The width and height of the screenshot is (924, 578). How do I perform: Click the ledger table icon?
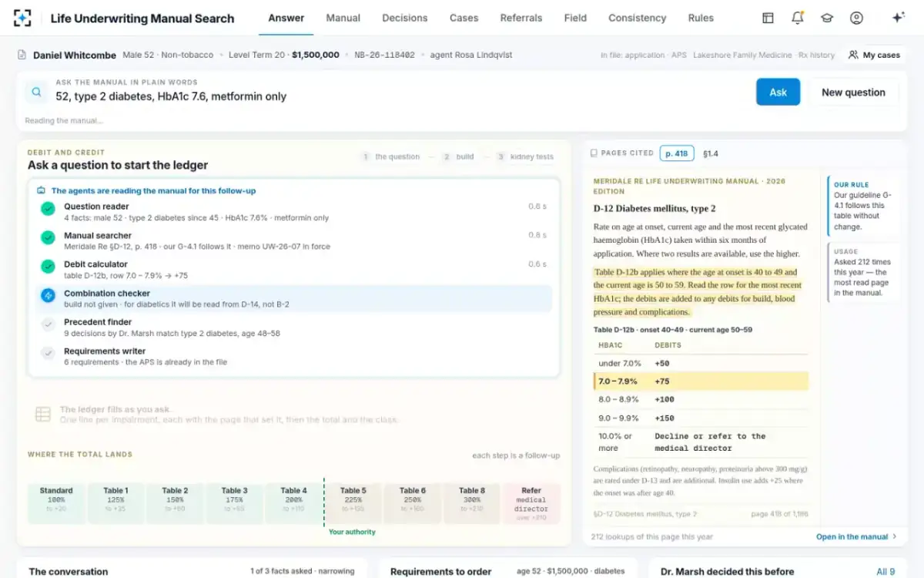43,415
